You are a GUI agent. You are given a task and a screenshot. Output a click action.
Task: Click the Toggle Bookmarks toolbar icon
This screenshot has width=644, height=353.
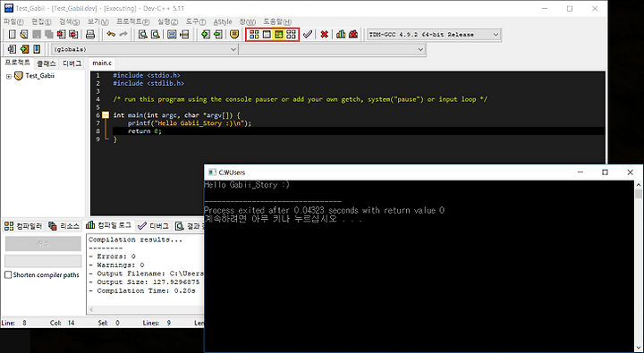[25, 49]
